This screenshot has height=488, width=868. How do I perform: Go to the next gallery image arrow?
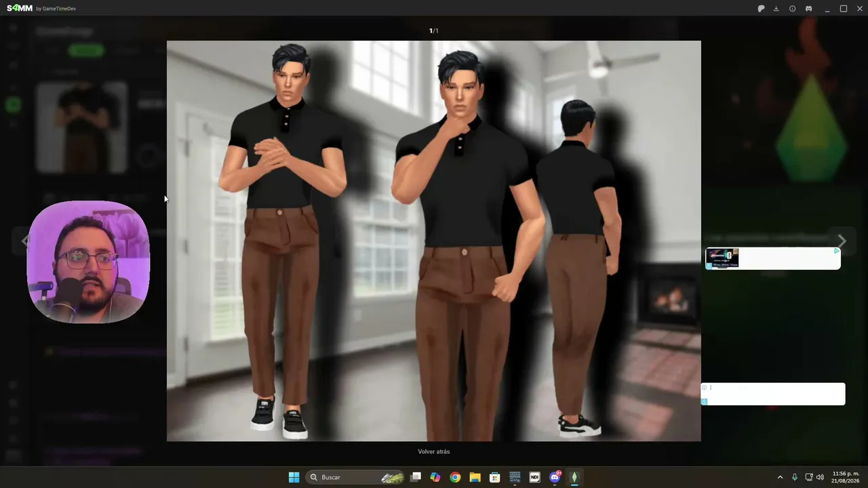842,241
